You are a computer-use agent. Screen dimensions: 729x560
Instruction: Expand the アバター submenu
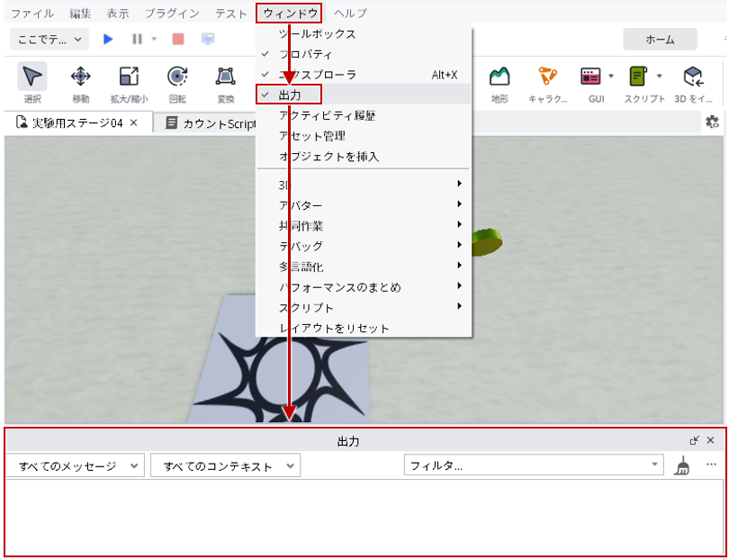click(x=364, y=205)
